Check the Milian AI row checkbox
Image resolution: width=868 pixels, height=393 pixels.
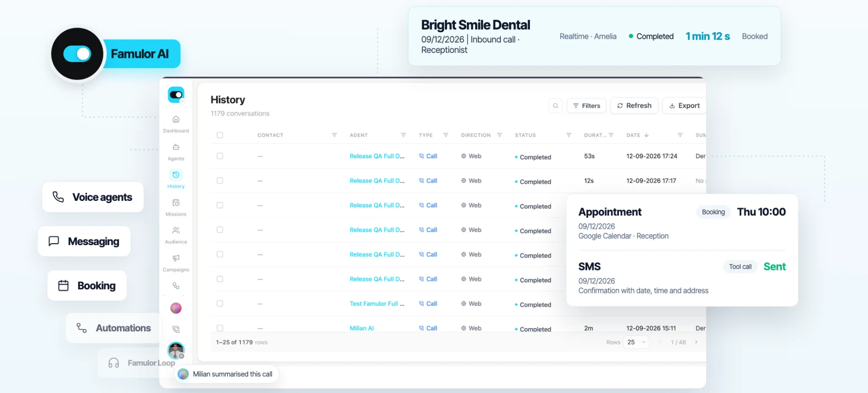click(220, 328)
